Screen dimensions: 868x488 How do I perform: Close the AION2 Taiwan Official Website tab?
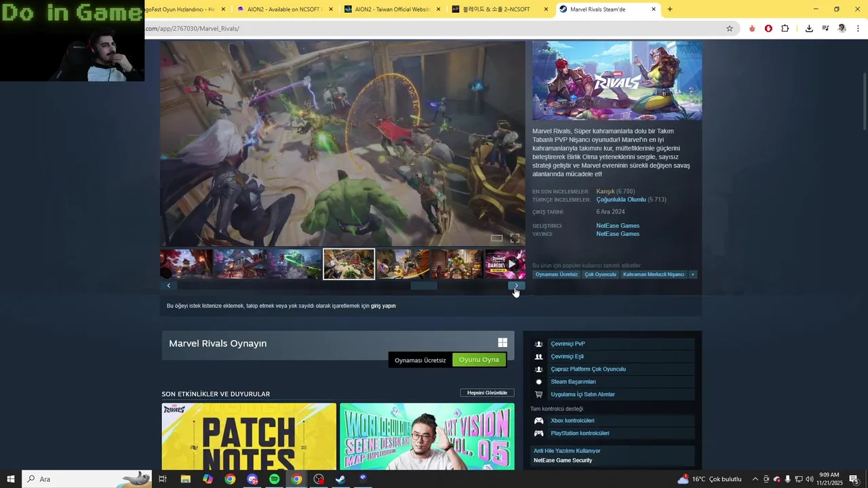(x=438, y=9)
